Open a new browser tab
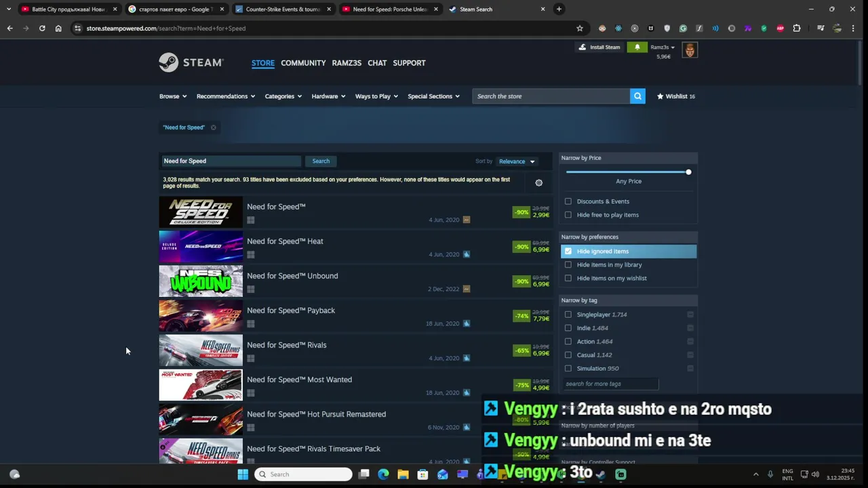This screenshot has width=868, height=488. click(559, 9)
